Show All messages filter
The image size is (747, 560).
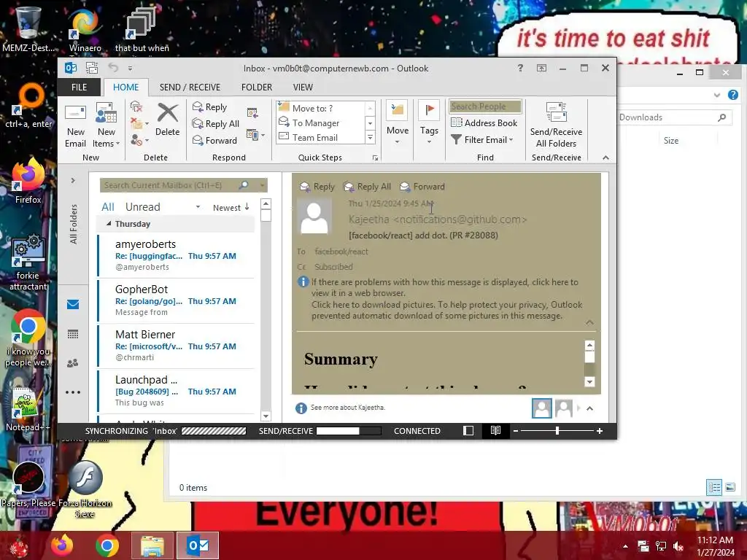pyautogui.click(x=108, y=206)
